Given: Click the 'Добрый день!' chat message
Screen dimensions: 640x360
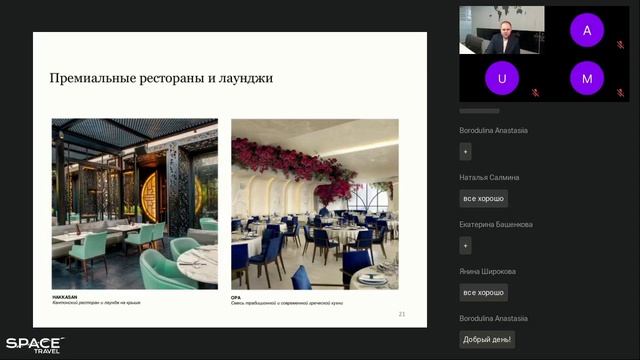Looking at the screenshot, I should pyautogui.click(x=487, y=340).
